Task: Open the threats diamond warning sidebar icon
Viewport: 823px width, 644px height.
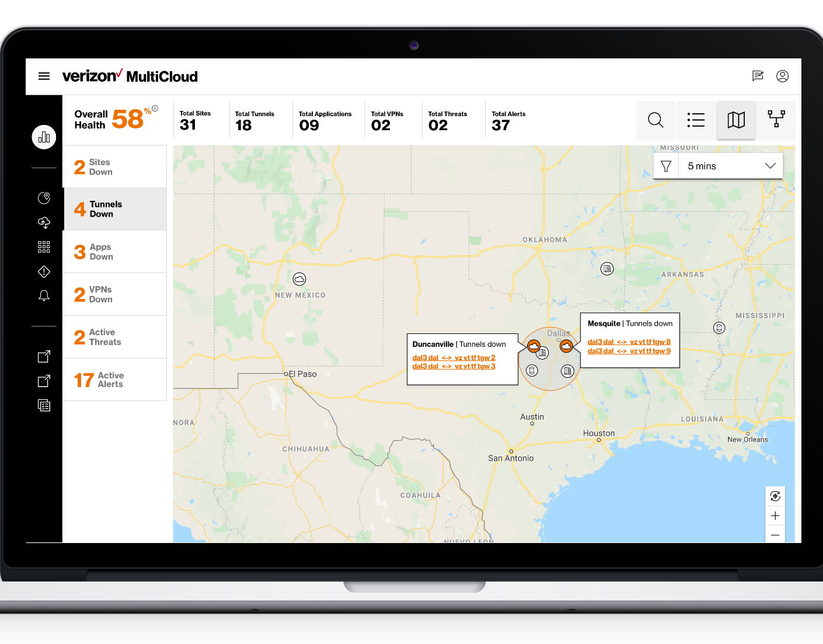Action: tap(44, 271)
